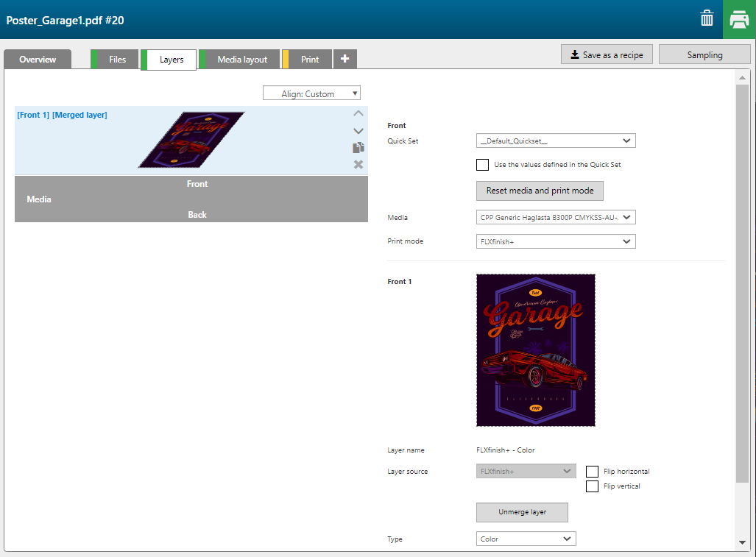Click the green printer icon
756x557 pixels.
point(739,20)
